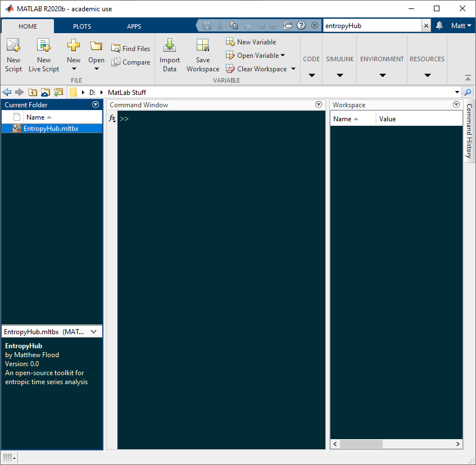Click the fx function browser icon
The width and height of the screenshot is (476, 465).
click(112, 118)
